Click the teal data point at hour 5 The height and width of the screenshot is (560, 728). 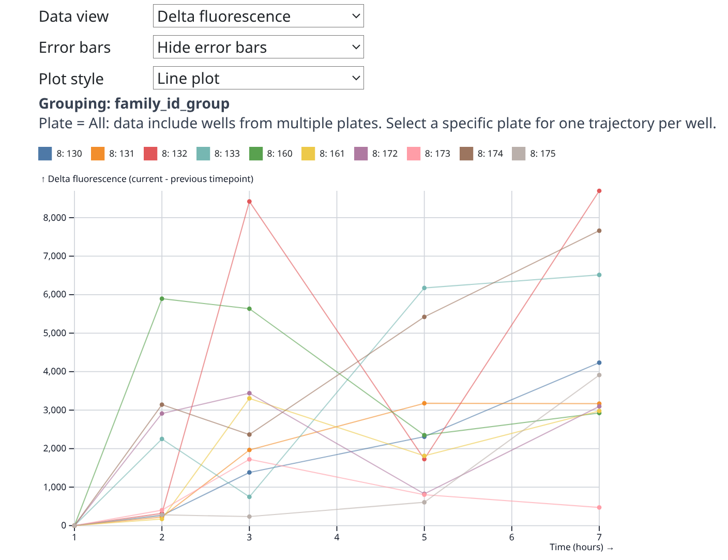[x=424, y=288]
